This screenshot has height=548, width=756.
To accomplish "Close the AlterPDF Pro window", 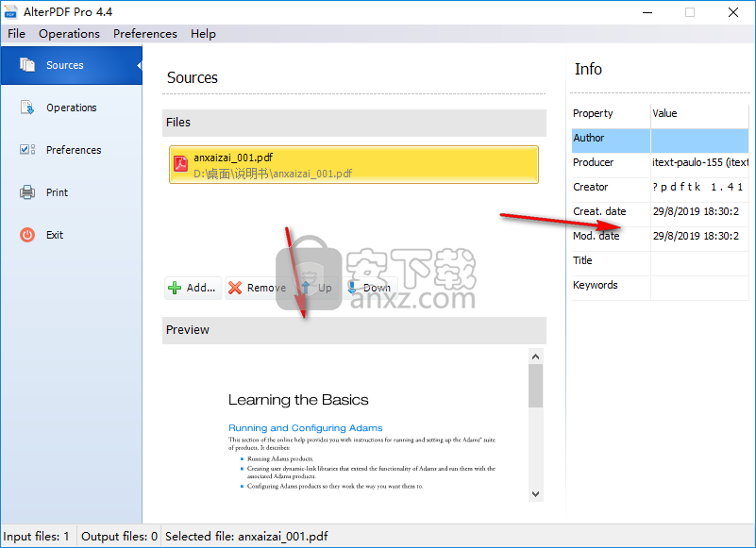I will 732,12.
